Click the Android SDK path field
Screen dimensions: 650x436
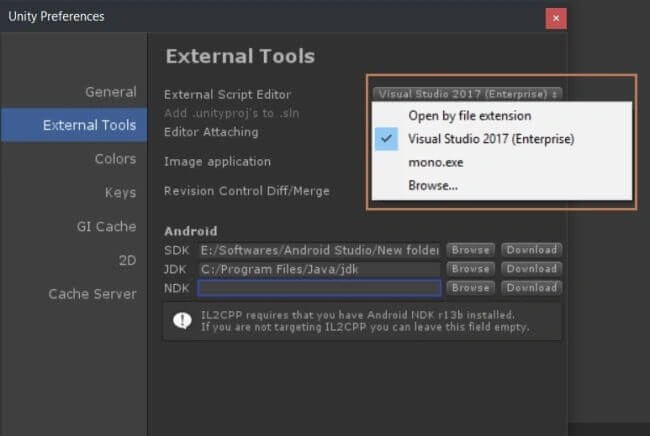319,250
